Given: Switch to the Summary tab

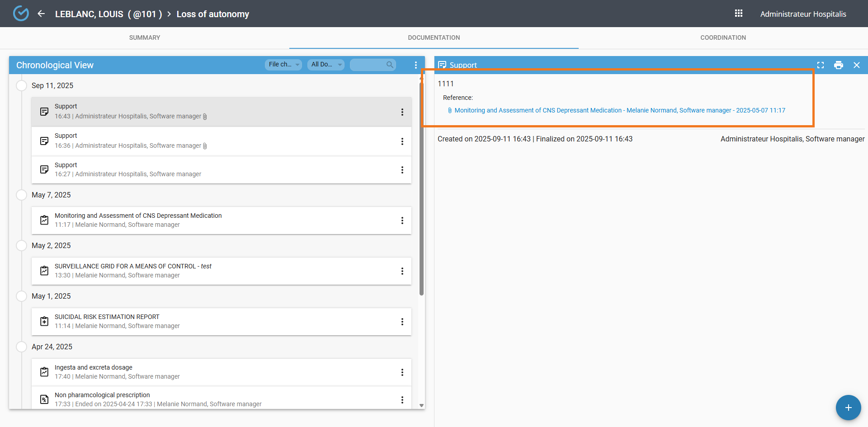Looking at the screenshot, I should pyautogui.click(x=145, y=38).
